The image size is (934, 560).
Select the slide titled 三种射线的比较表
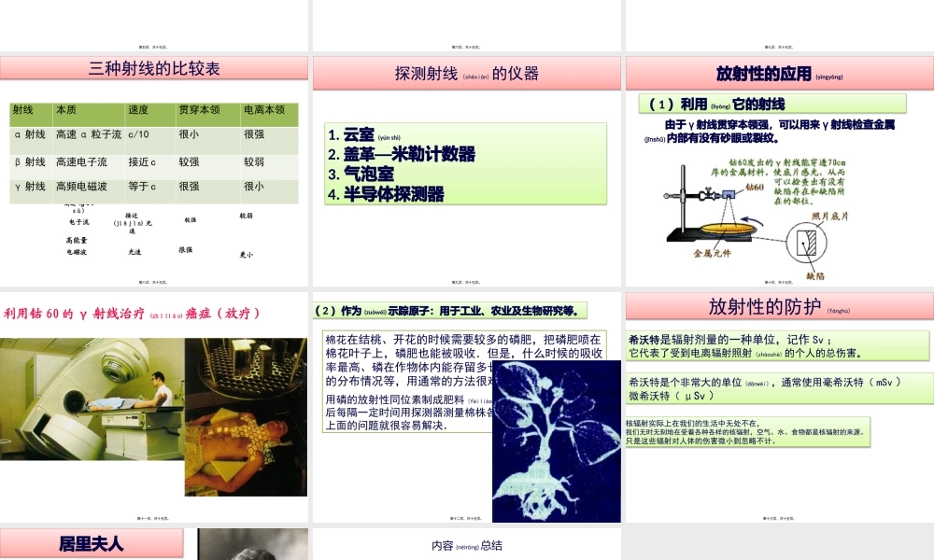(x=152, y=66)
